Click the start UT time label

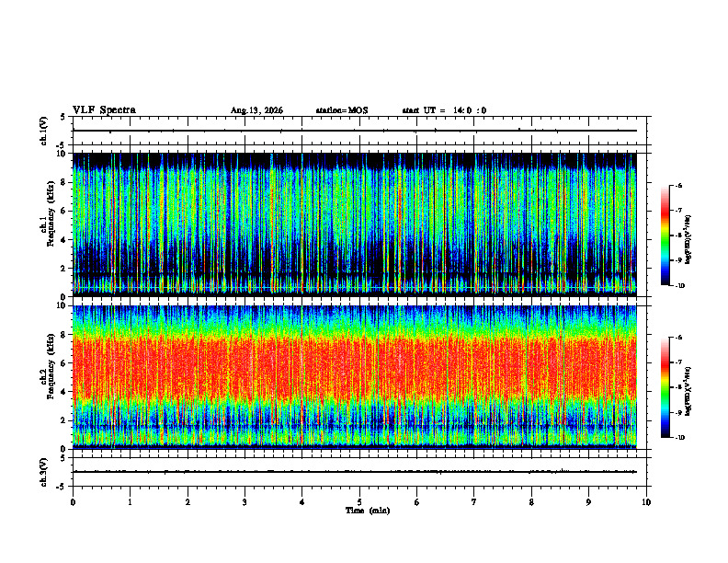[x=444, y=110]
